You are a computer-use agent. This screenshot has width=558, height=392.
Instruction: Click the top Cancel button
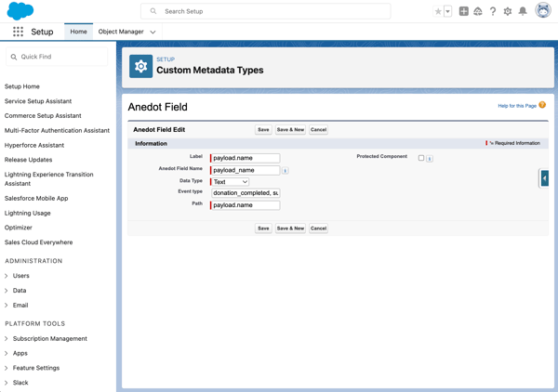click(318, 130)
